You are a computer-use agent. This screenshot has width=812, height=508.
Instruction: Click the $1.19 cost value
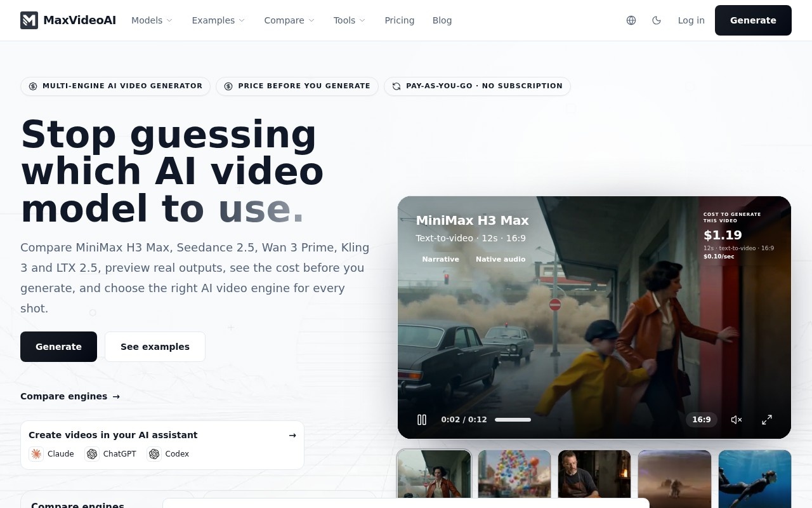coord(723,235)
